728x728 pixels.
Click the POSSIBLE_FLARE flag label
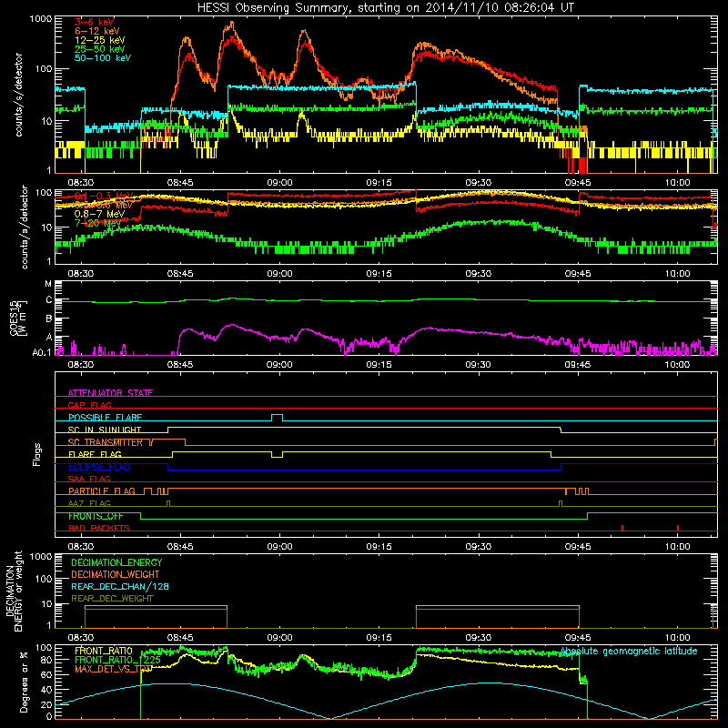[105, 418]
